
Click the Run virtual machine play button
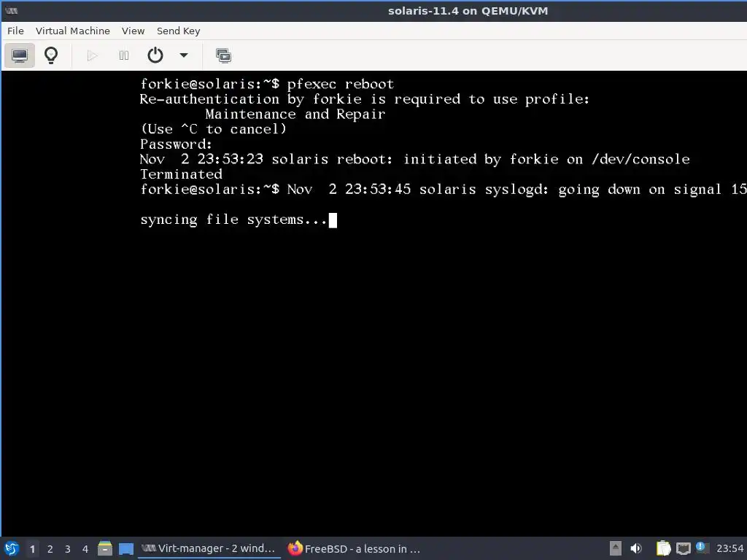coord(93,55)
